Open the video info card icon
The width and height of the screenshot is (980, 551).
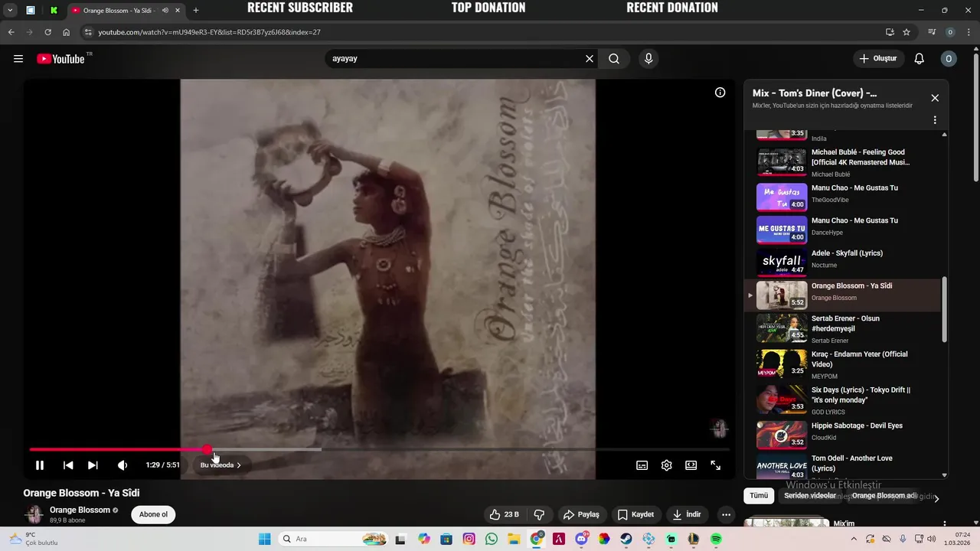click(720, 93)
